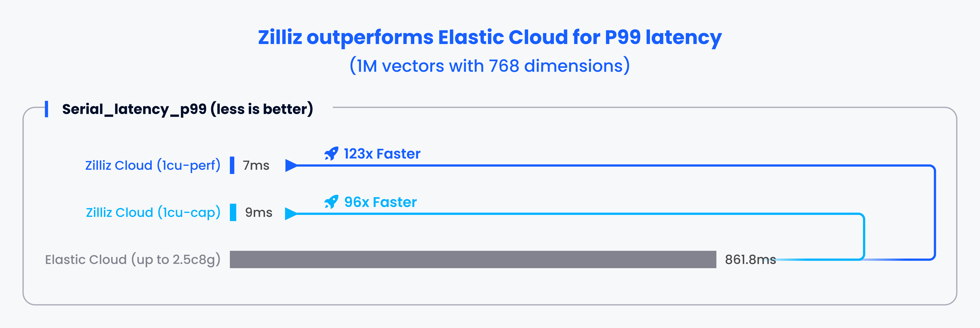The image size is (980, 328).
Task: Click the gray Elastic Cloud latency bar
Action: 473,260
